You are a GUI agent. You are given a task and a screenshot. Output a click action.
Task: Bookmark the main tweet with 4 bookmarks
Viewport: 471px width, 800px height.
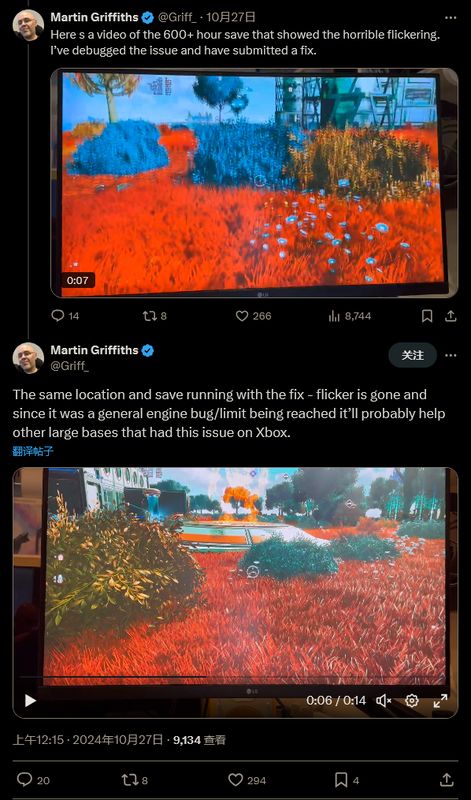click(346, 780)
